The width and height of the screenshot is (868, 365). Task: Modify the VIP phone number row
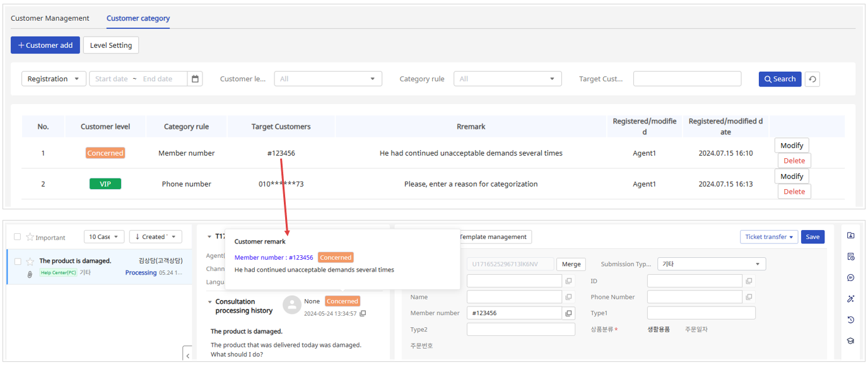[x=792, y=177]
